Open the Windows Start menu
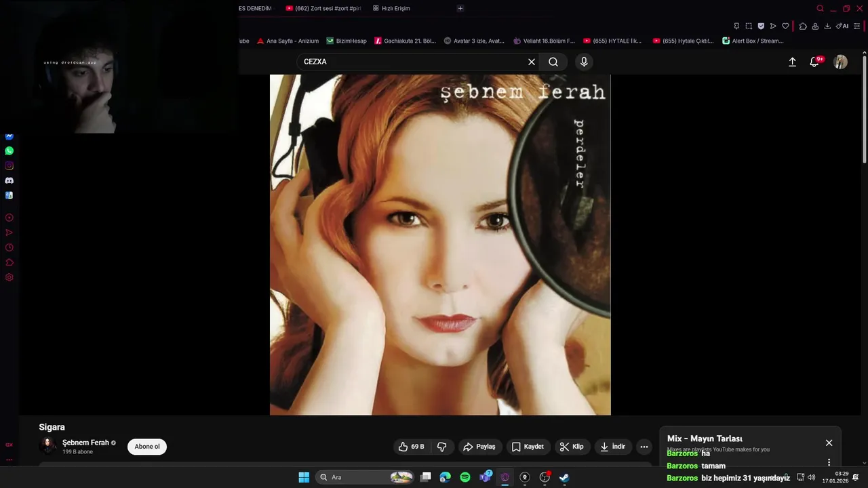Image resolution: width=868 pixels, height=488 pixels. tap(304, 477)
